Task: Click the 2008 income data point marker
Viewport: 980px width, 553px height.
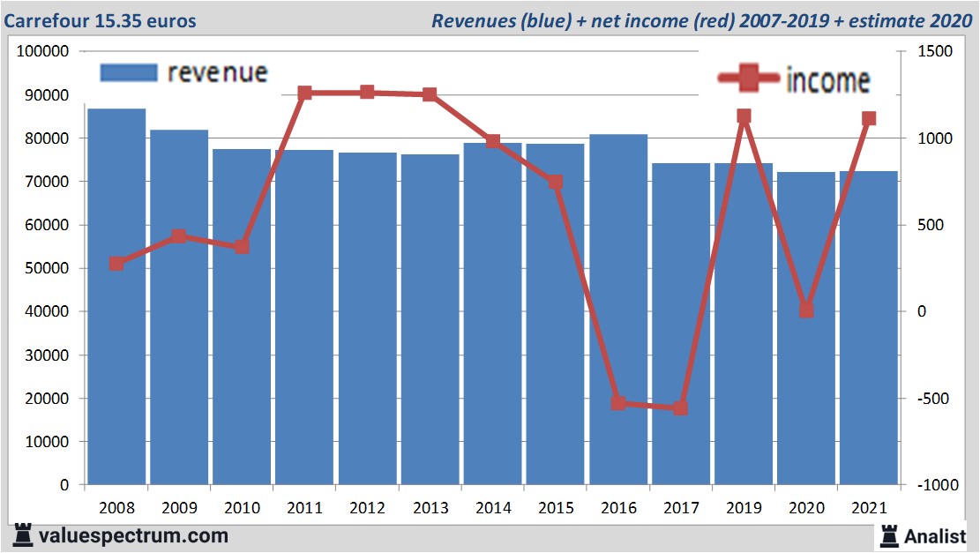Action: (x=116, y=264)
